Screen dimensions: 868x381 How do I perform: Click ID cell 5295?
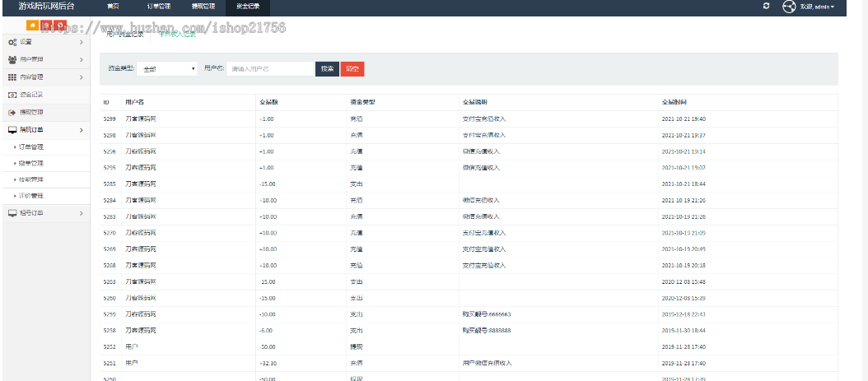point(109,168)
